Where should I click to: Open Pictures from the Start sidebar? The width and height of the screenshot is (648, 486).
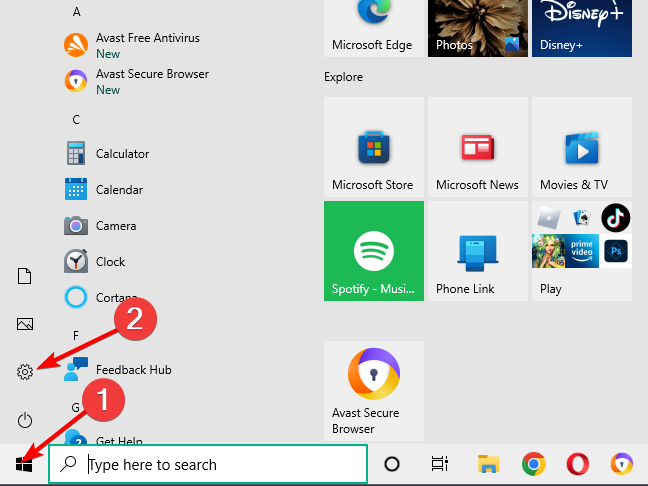(25, 324)
